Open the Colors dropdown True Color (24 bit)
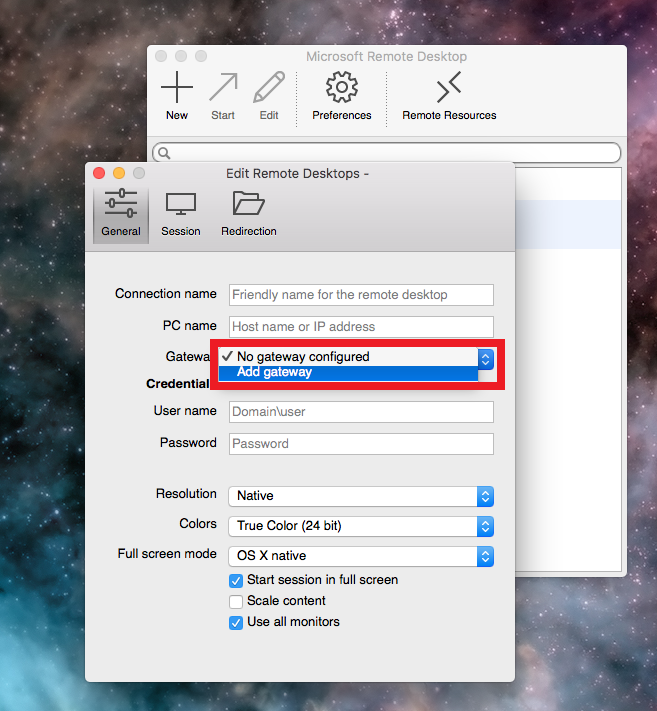The width and height of the screenshot is (657, 711). pos(361,526)
